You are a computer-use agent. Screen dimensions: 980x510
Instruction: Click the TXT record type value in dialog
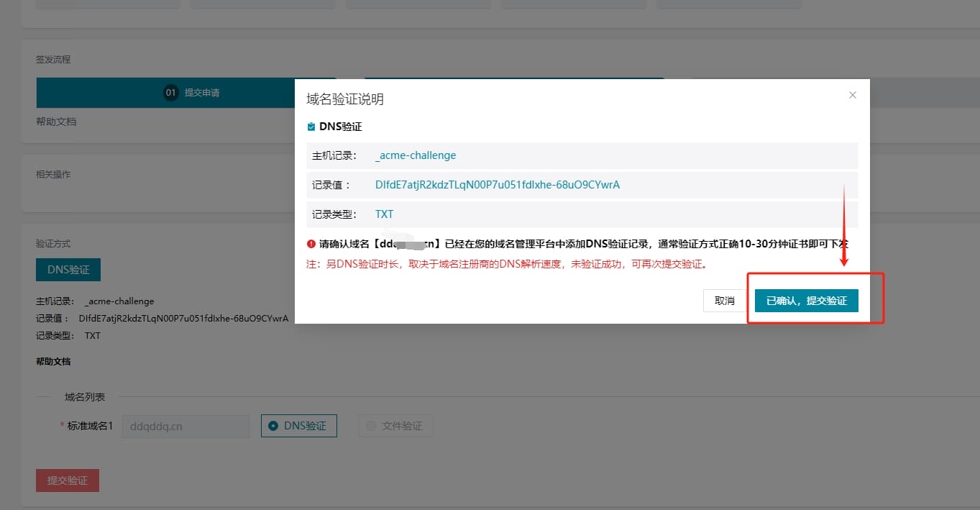tap(384, 214)
